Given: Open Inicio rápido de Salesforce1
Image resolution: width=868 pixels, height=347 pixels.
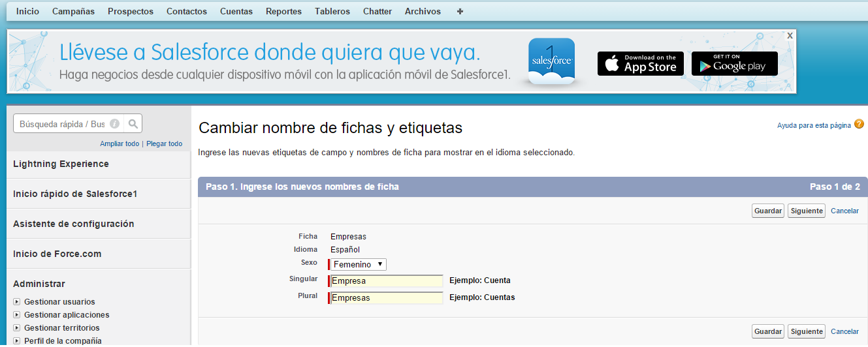Looking at the screenshot, I should pyautogui.click(x=75, y=194).
